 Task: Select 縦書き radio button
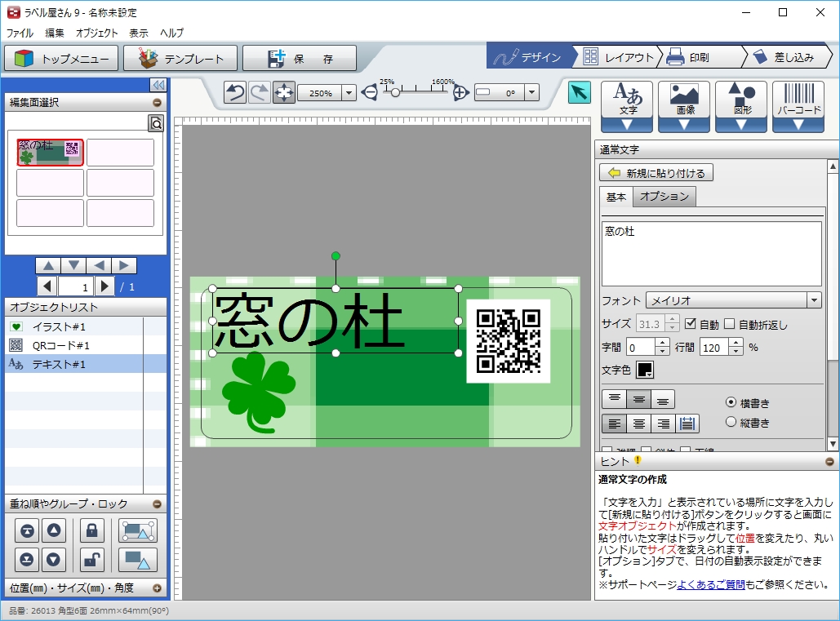coord(731,422)
